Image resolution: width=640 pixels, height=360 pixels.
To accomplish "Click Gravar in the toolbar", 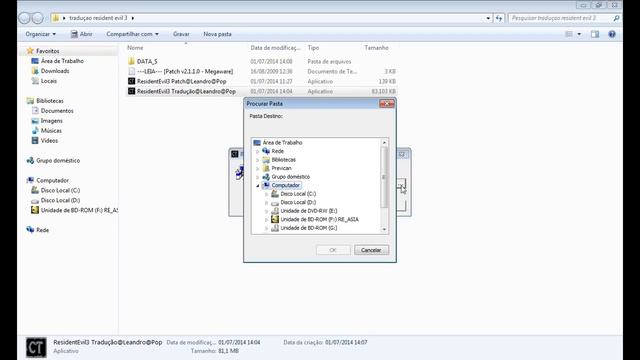I will (x=181, y=34).
